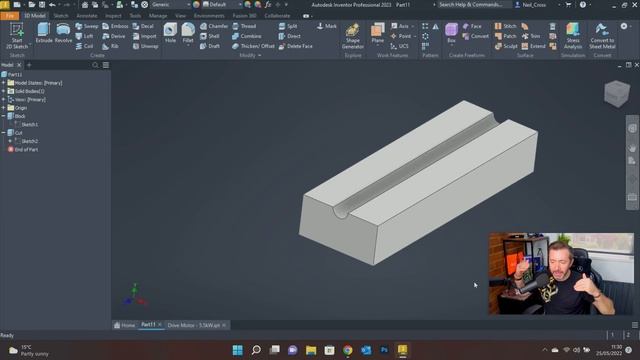Switch to the Inspect ribbon tab
Image resolution: width=640 pixels, height=360 pixels.
pyautogui.click(x=113, y=16)
